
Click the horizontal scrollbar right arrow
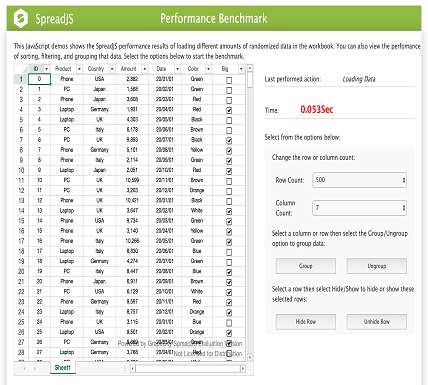(x=243, y=368)
